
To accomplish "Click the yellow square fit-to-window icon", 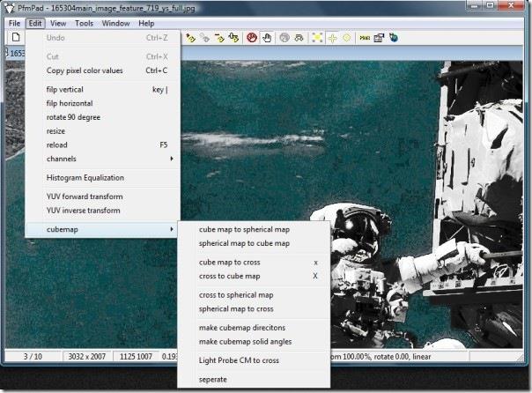I will [317, 38].
